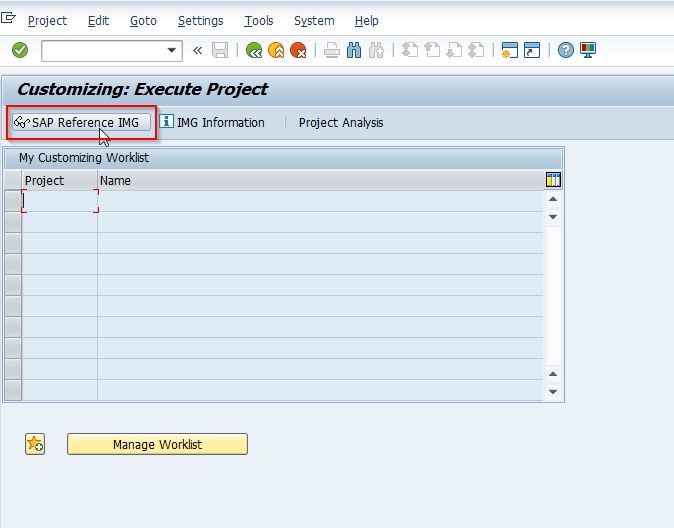Click the bottom scroll-down arrow of worklist table
Screen dimensions: 674x528
point(553,391)
